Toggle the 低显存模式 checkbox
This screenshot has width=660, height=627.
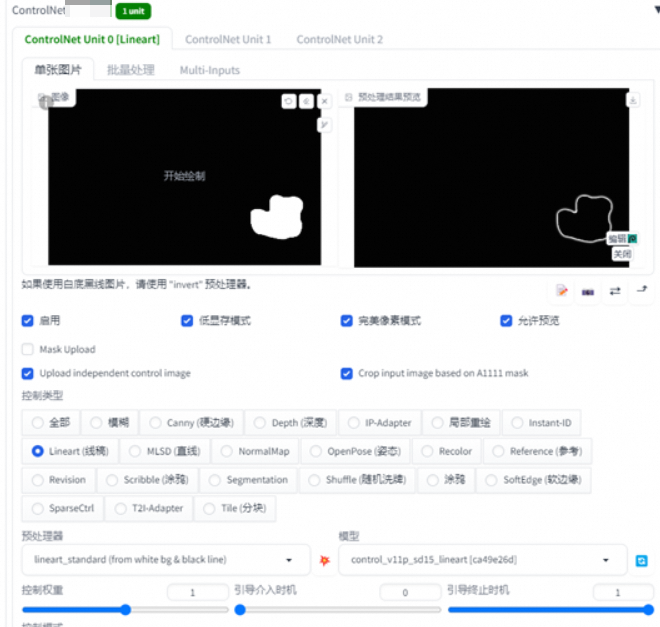point(187,321)
